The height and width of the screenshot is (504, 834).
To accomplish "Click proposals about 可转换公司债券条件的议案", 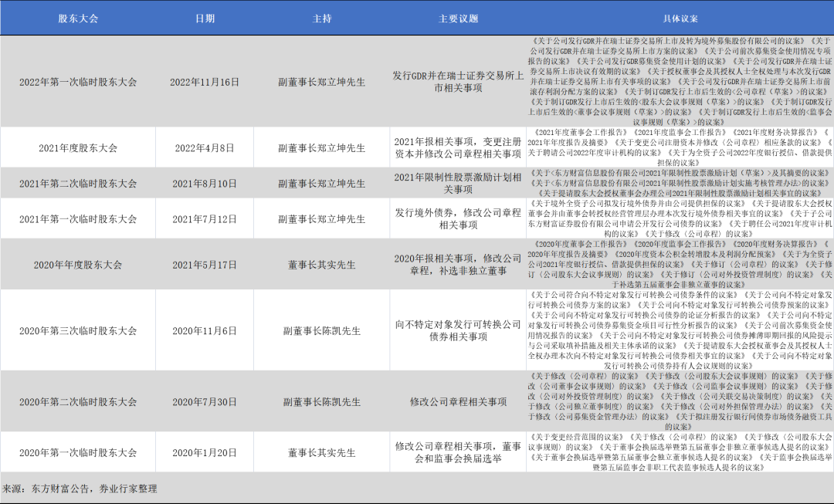I will click(680, 330).
